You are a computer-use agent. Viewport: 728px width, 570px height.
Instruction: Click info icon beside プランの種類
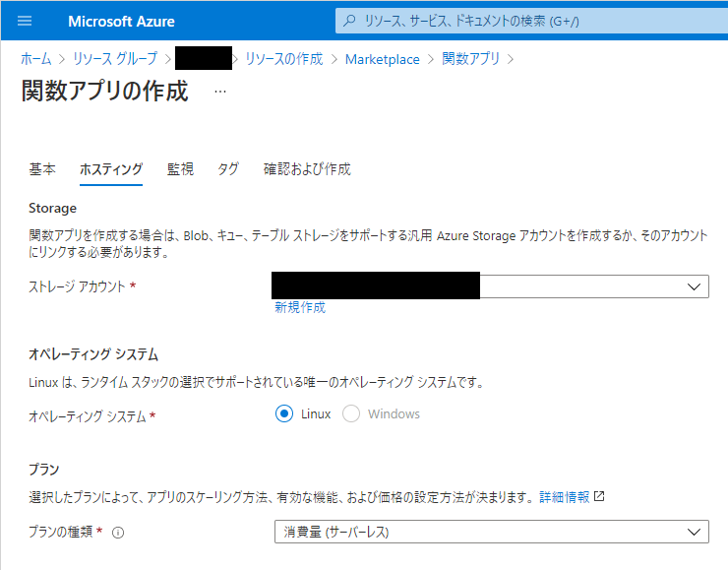point(118,533)
